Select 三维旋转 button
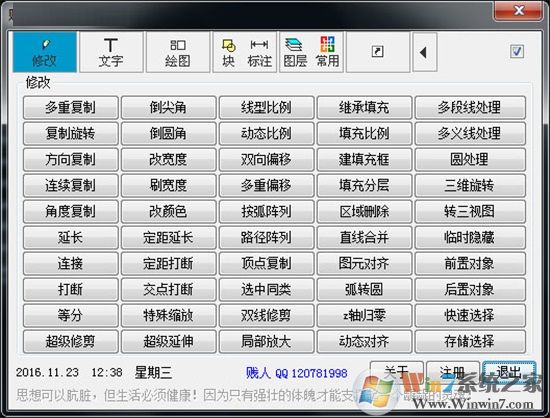550x418 pixels. tap(470, 185)
